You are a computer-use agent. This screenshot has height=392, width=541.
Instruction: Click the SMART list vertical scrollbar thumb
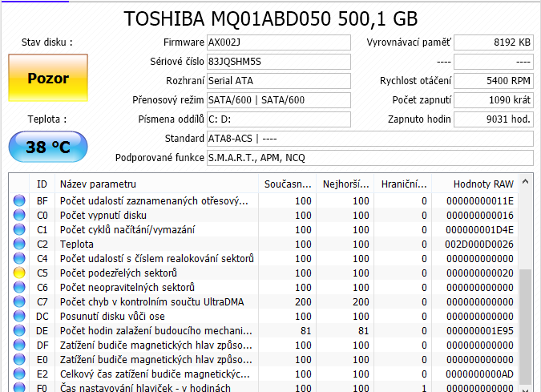525,325
